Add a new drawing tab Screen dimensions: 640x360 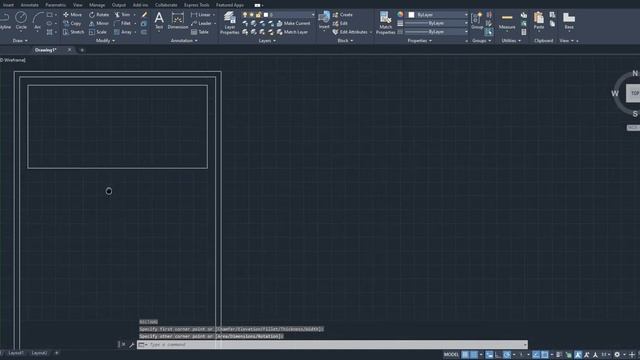[82, 50]
